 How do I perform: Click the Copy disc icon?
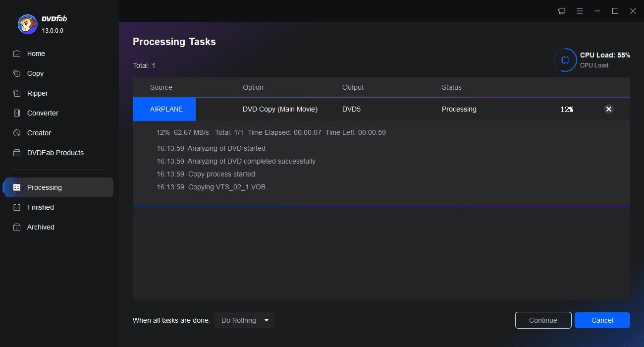click(17, 73)
